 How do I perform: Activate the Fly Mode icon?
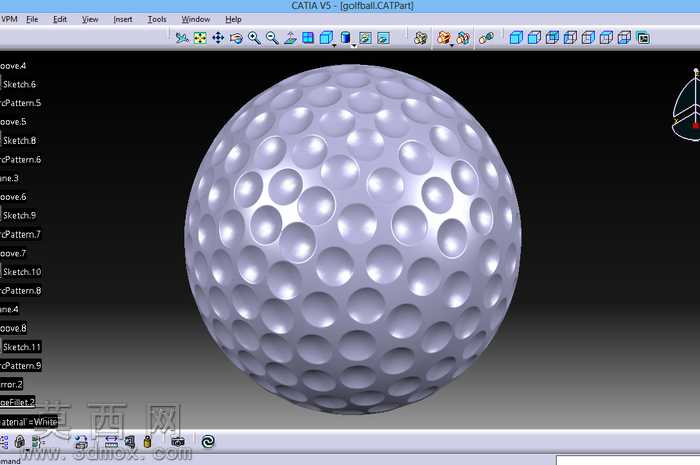(182, 38)
